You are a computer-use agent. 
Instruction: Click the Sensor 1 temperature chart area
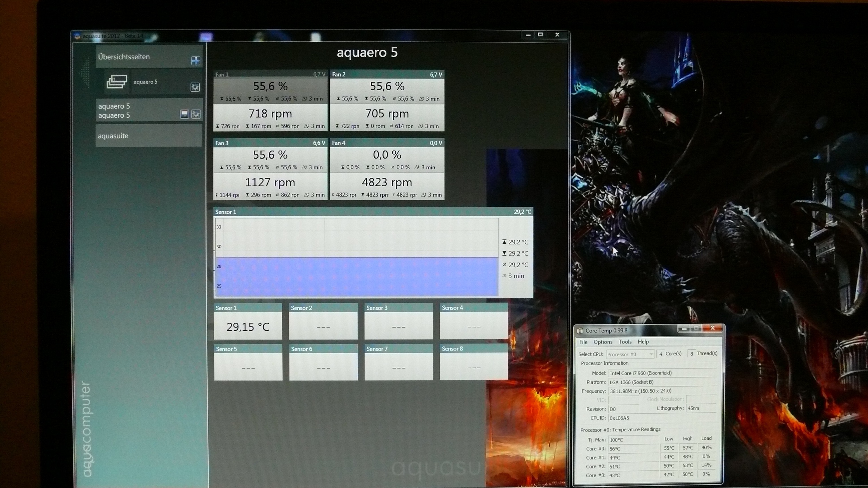click(x=357, y=257)
